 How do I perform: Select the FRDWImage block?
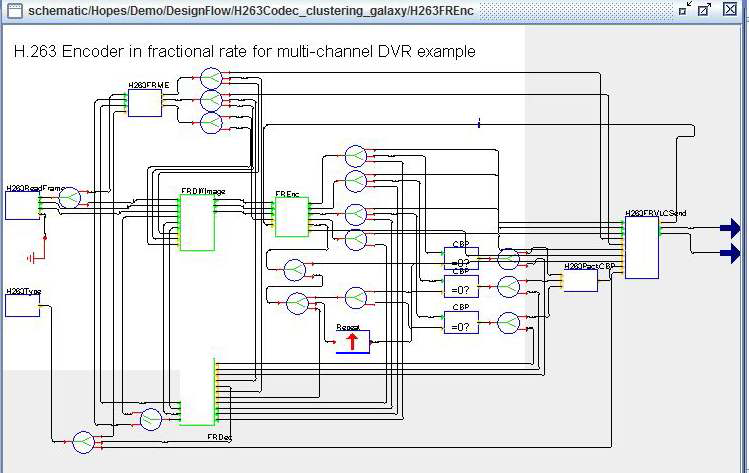click(x=196, y=223)
